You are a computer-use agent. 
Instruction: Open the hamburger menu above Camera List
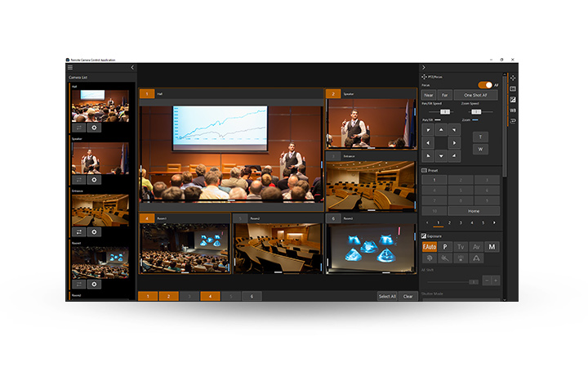(x=70, y=68)
